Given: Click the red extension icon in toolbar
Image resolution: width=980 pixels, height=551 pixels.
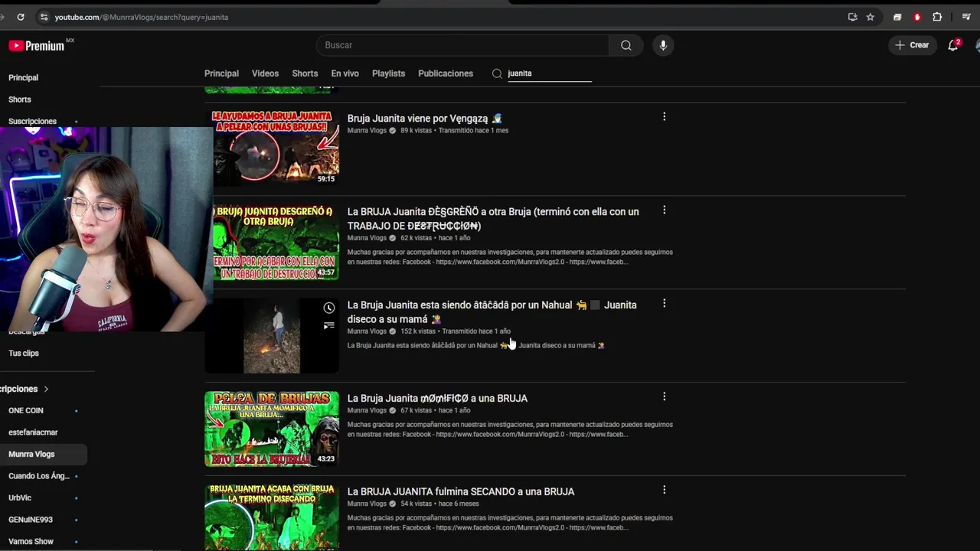Looking at the screenshot, I should [x=917, y=17].
